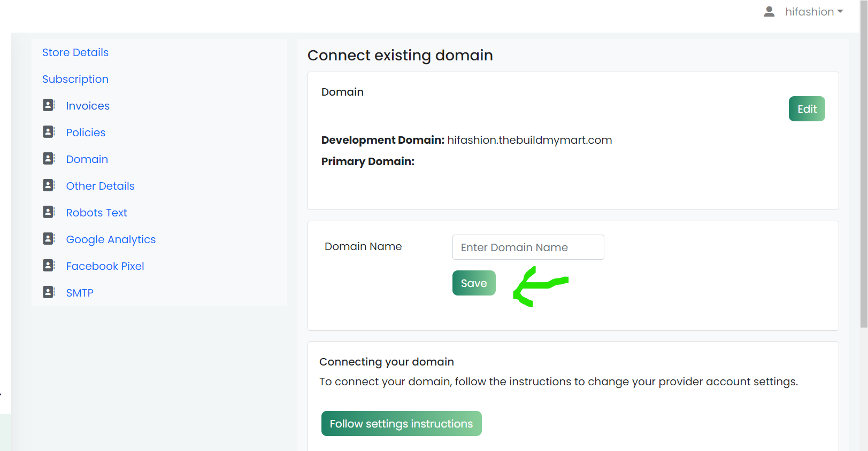Open the Subscription section
Viewport: 868px width, 451px height.
(x=75, y=79)
